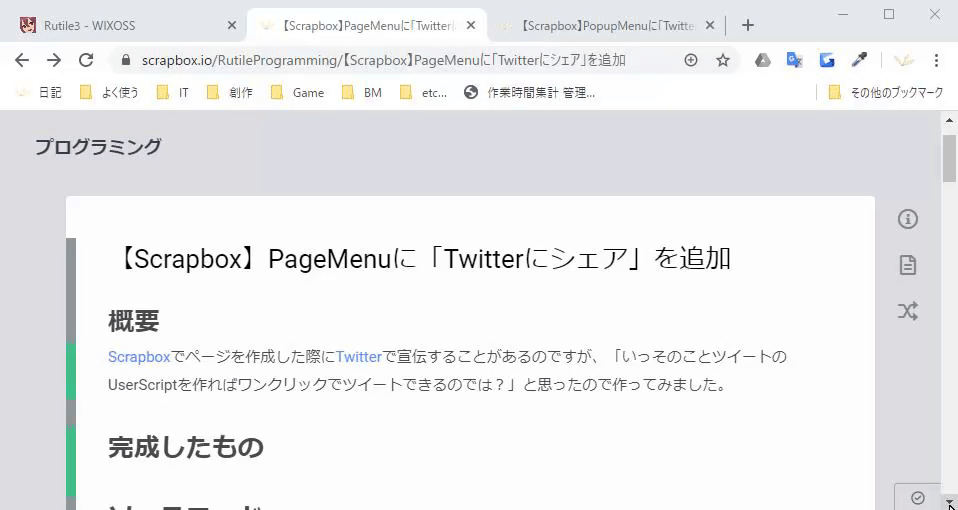Activate the eyedropper color picker extension

859,60
